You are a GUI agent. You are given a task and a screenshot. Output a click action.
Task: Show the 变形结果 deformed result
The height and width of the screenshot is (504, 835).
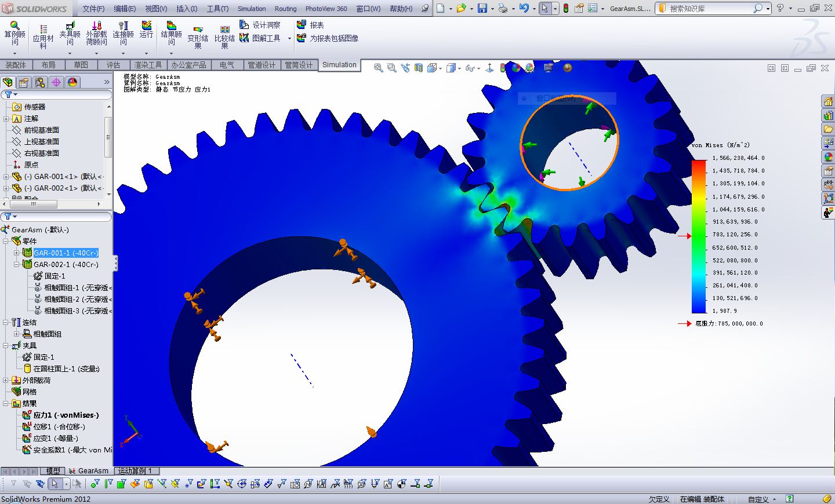[x=198, y=37]
